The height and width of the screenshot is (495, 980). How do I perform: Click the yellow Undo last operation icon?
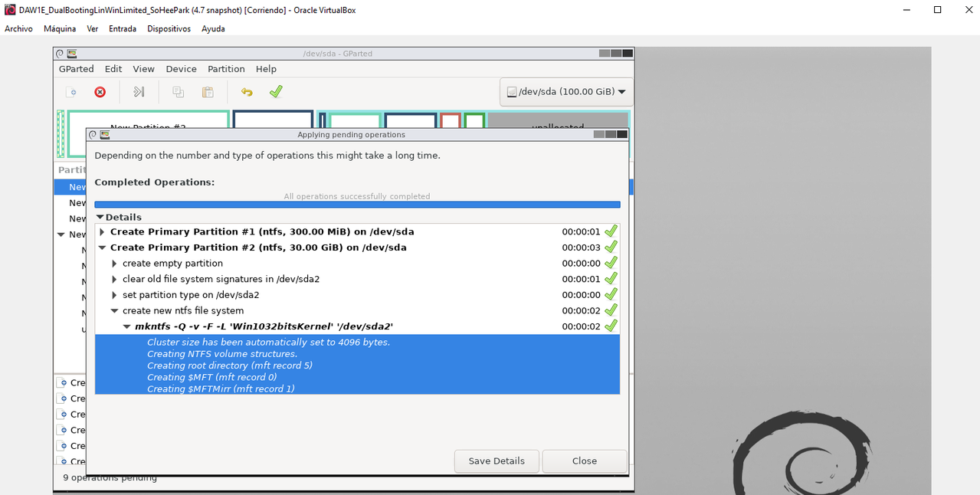[x=247, y=92]
